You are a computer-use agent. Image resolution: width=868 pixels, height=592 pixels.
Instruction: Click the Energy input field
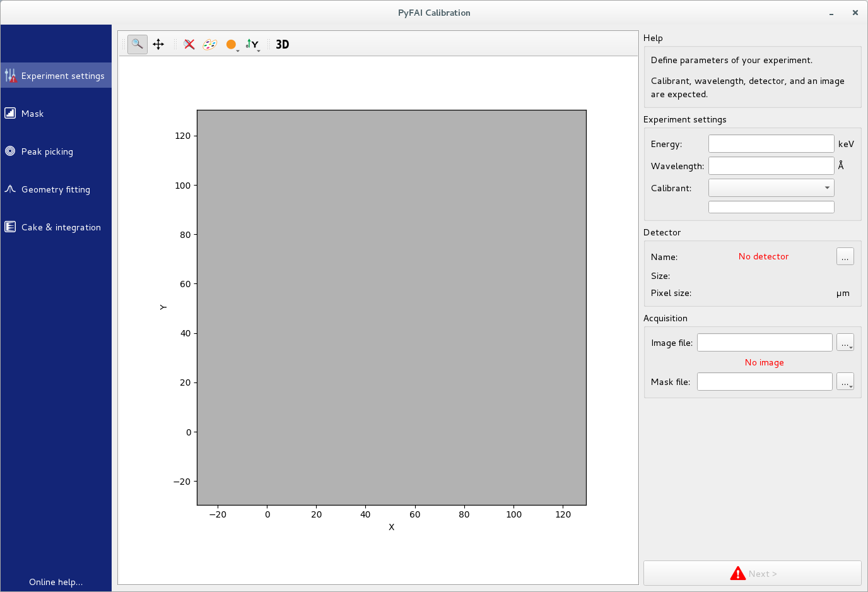pos(771,144)
